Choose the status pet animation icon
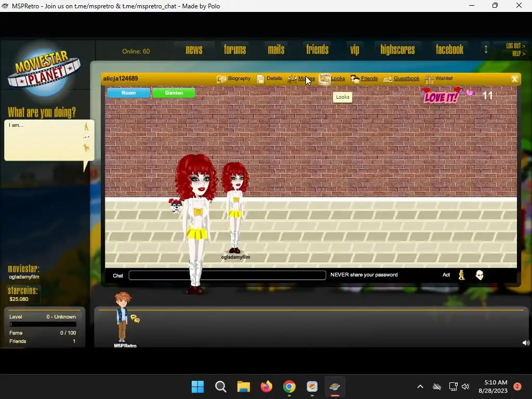 pyautogui.click(x=86, y=148)
